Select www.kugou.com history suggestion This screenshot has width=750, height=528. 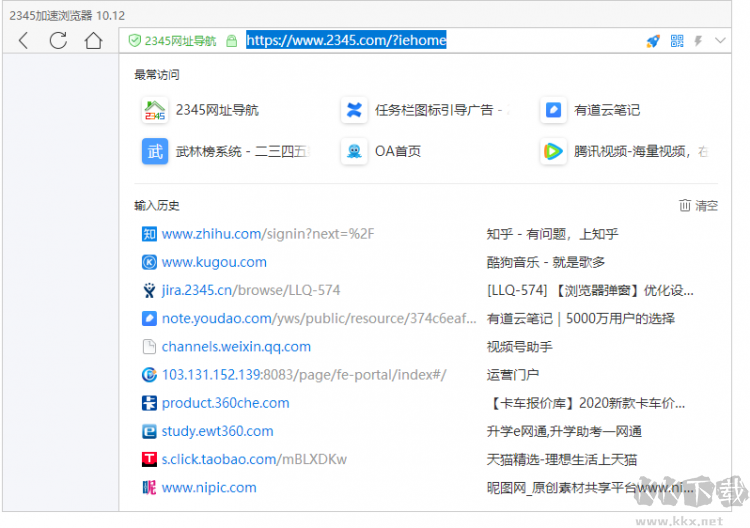tap(214, 262)
